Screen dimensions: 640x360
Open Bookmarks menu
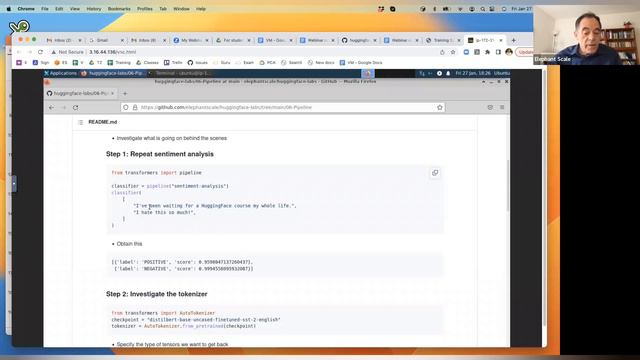coord(119,9)
